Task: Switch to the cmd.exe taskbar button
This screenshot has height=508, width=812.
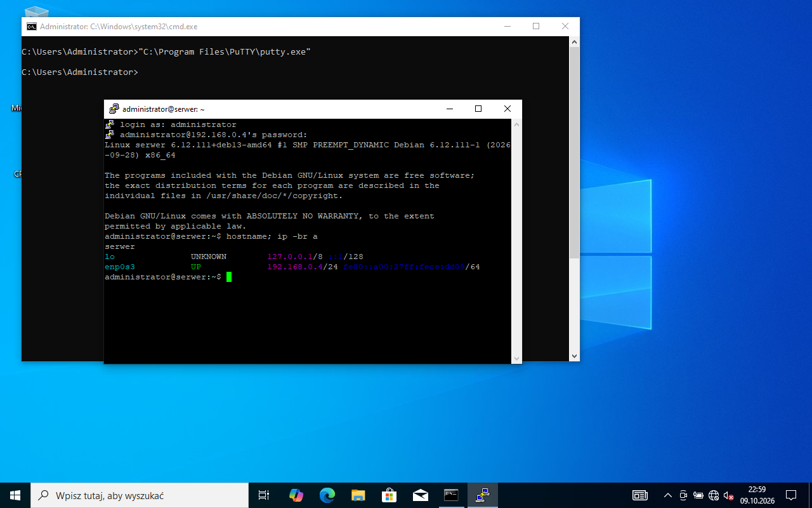Action: pos(451,495)
